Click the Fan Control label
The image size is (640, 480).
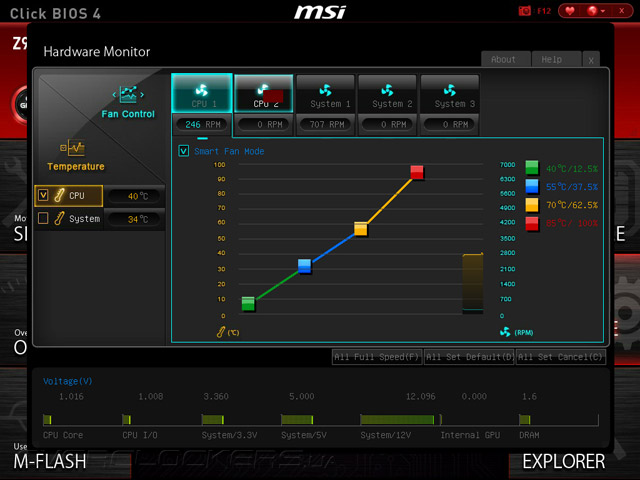(128, 114)
